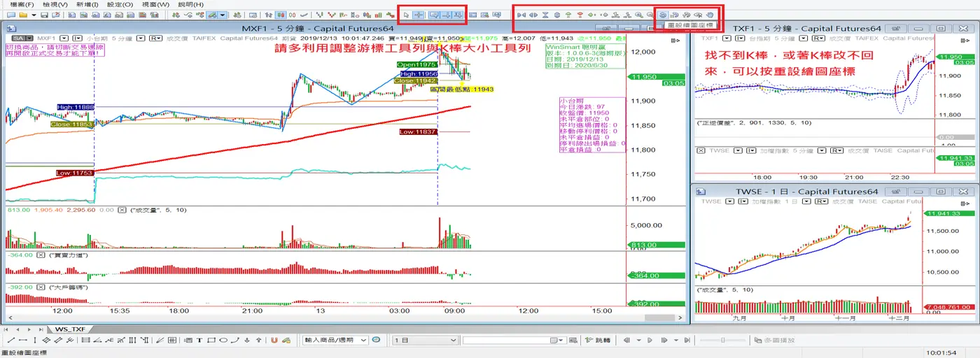Click the 多圖播放 multi-chart playback button
The image size is (980, 358).
coord(775,340)
